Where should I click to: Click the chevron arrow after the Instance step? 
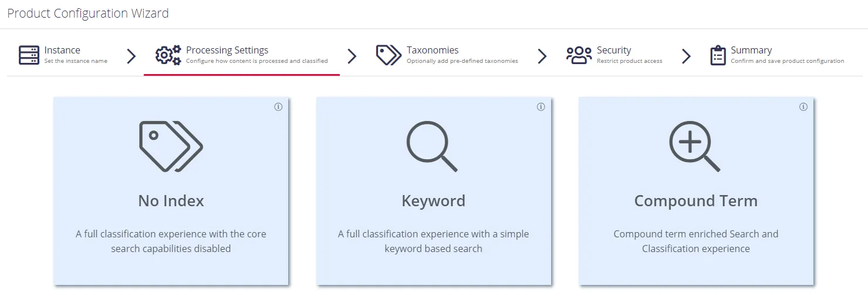tap(131, 56)
